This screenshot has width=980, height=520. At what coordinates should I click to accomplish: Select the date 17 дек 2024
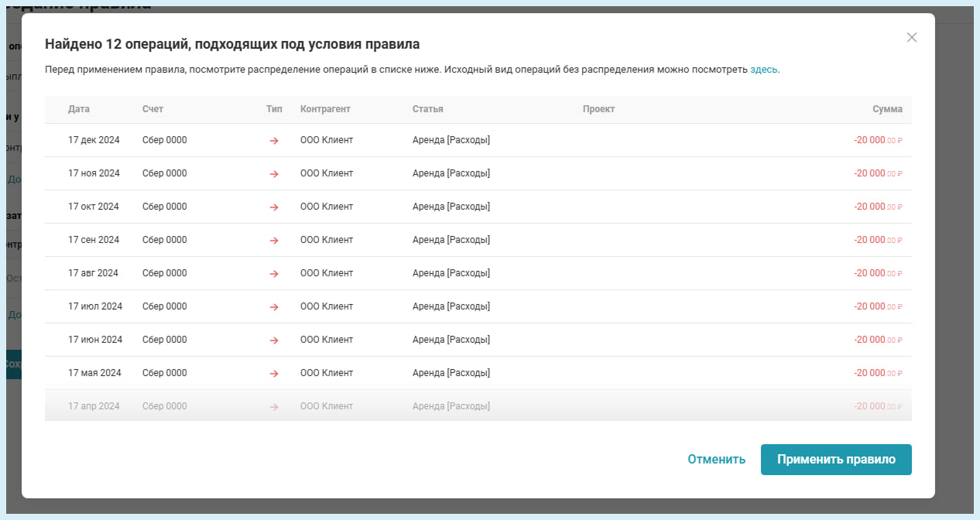94,140
